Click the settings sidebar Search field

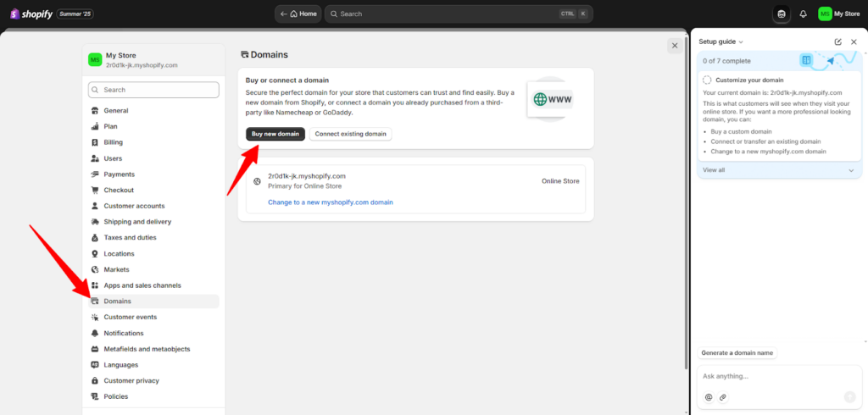click(x=153, y=90)
